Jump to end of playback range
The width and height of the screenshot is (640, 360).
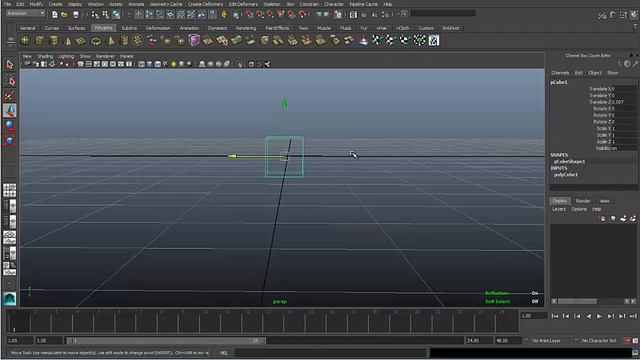tap(633, 316)
